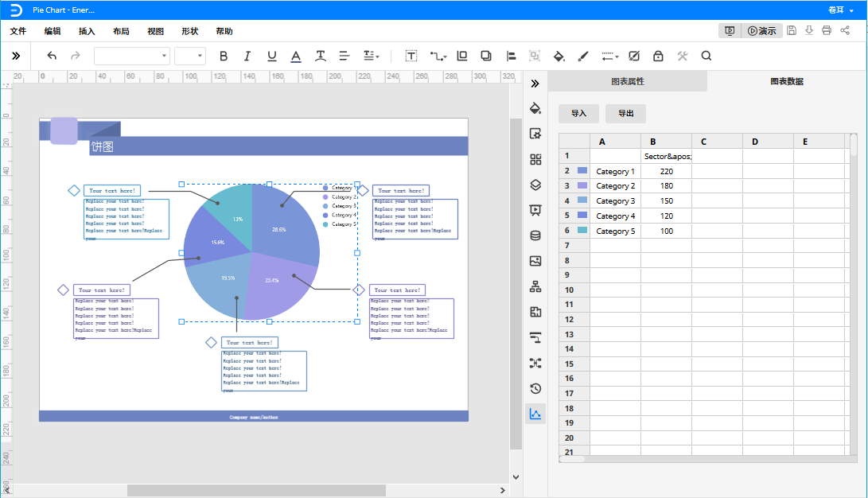This screenshot has height=498, width=868.
Task: Expand the connector style dropdown
Action: (438, 56)
